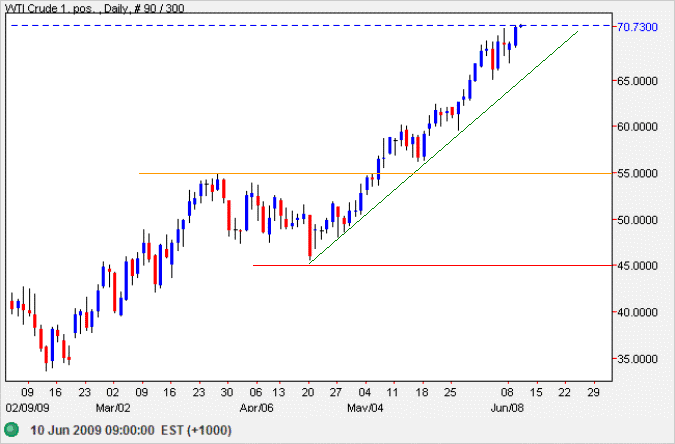Click the 65.0000 price axis label
Viewport: 675px width, 444px height.
[637, 81]
